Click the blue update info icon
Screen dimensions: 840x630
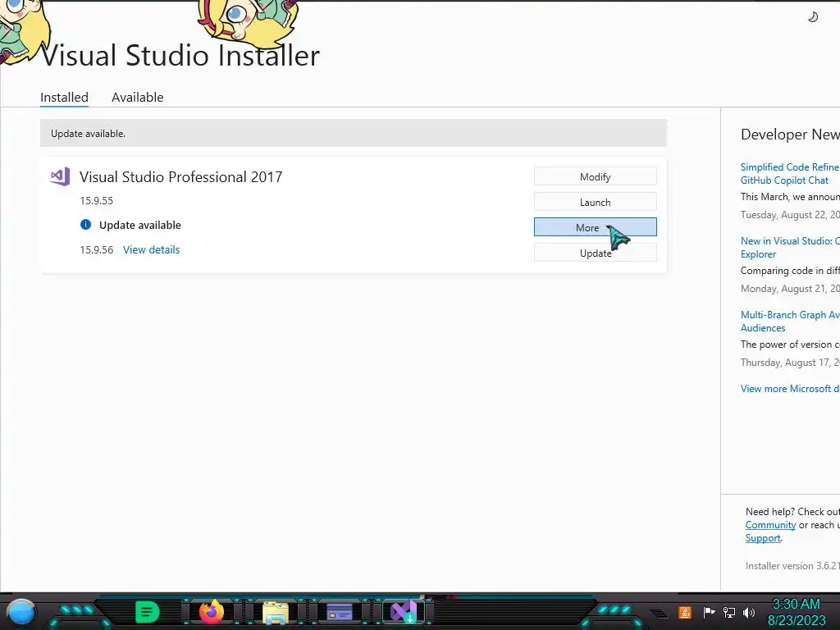pos(85,225)
